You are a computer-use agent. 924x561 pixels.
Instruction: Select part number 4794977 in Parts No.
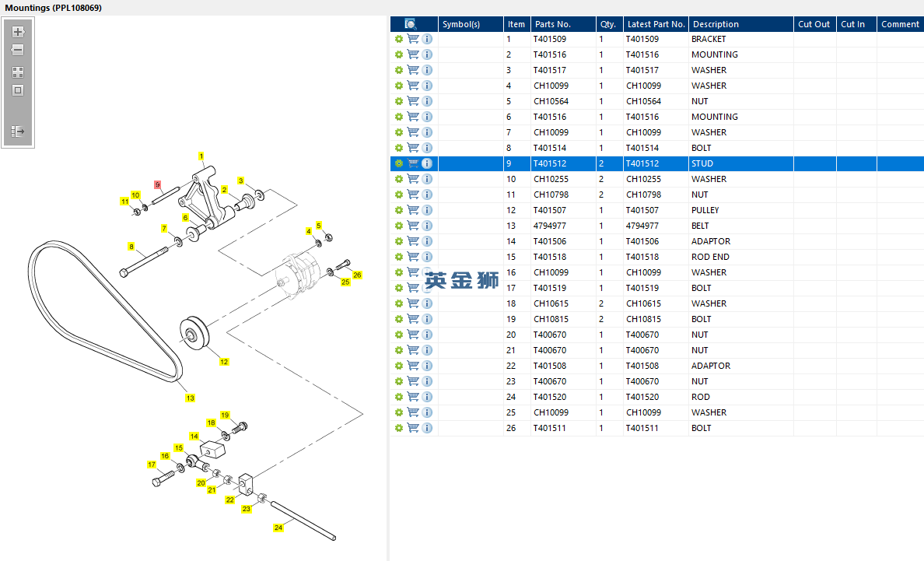(550, 226)
